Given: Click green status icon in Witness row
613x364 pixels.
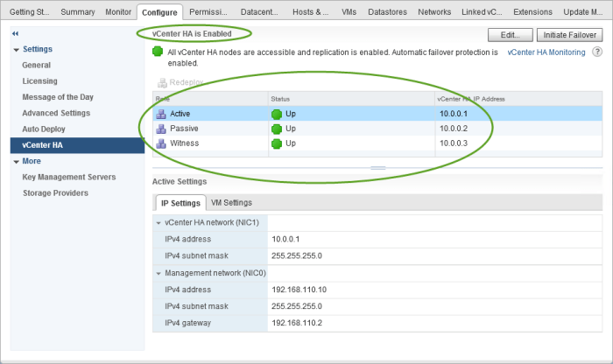Looking at the screenshot, I should [x=277, y=143].
